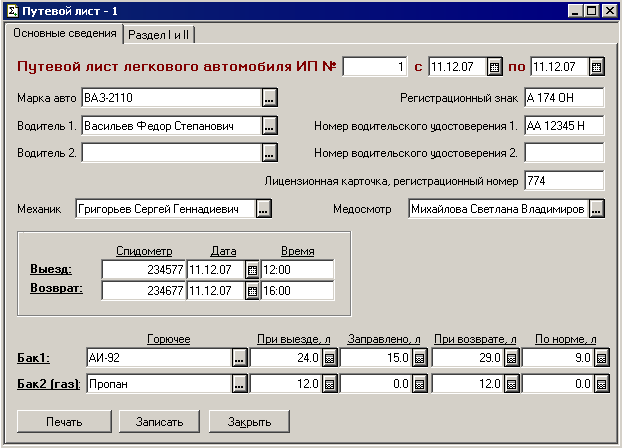Open calendar picker for start date
Viewport: 622px width, 448px height.
tap(494, 67)
